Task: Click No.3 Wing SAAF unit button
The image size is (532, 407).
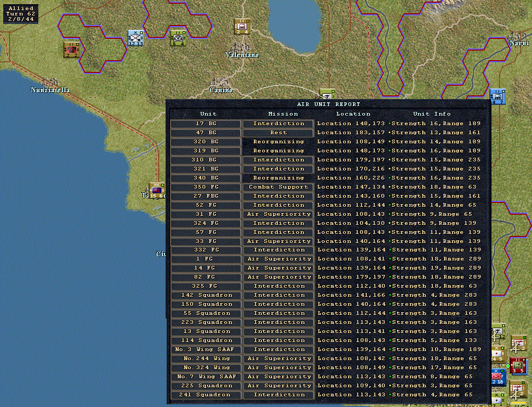Action: 206,349
